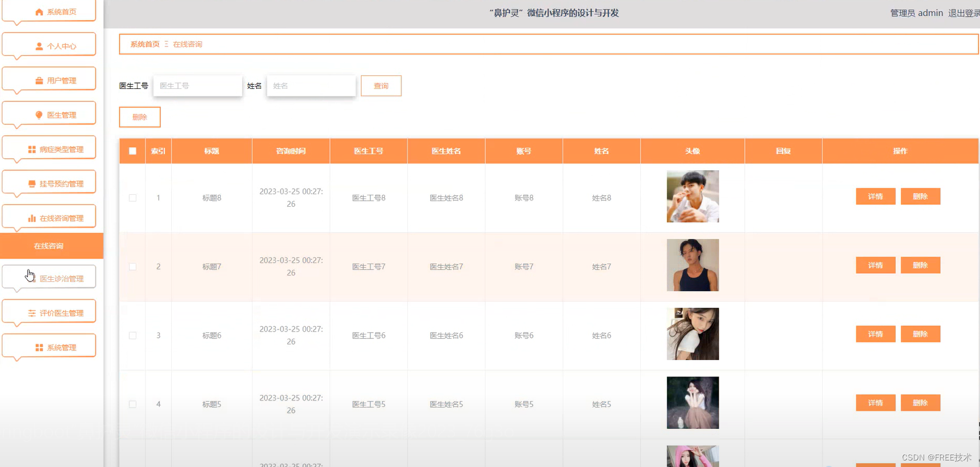
Task: Click cell 医生姓名7
Action: click(x=446, y=267)
